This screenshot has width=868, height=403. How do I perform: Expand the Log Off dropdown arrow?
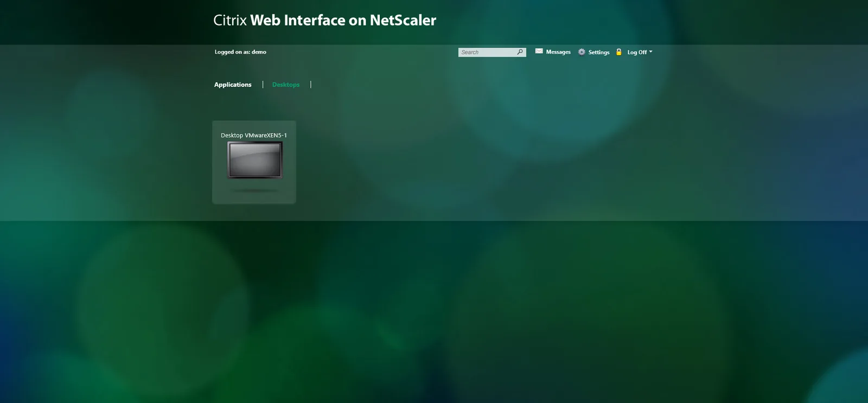tap(651, 52)
